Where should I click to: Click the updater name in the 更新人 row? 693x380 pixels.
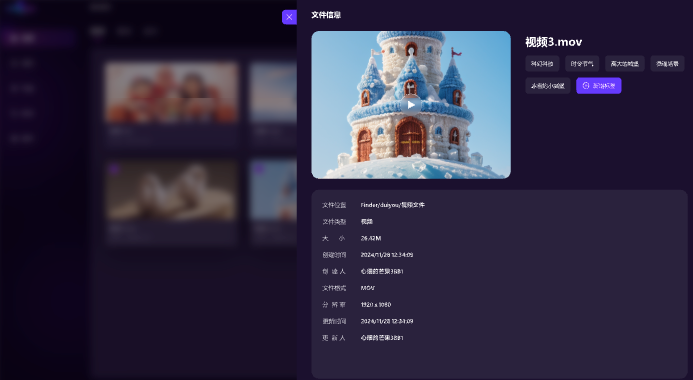coord(382,338)
